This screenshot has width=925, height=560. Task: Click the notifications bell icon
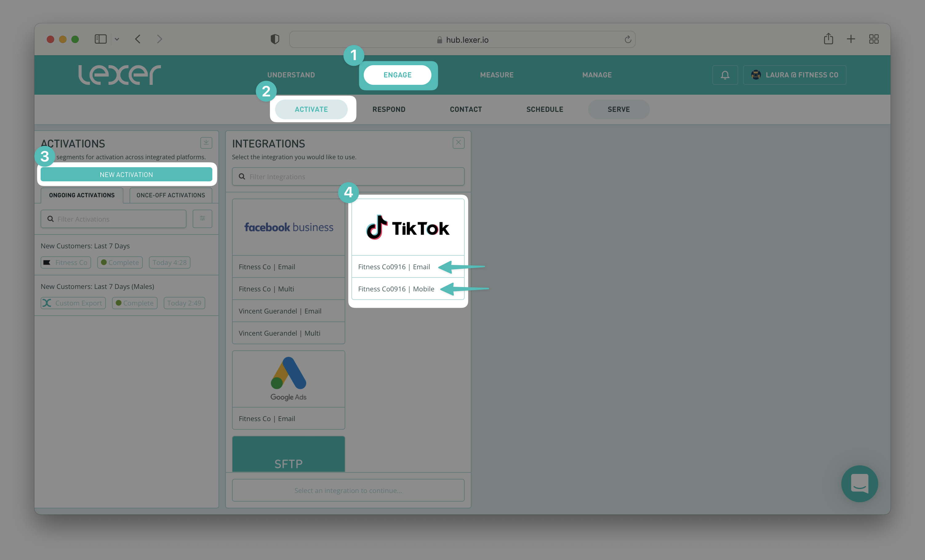tap(725, 75)
